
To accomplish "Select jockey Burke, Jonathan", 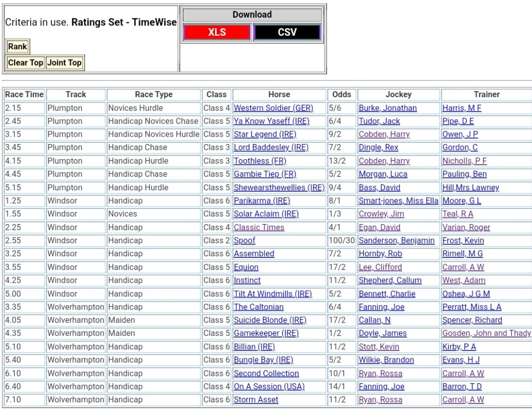I will [x=388, y=108].
